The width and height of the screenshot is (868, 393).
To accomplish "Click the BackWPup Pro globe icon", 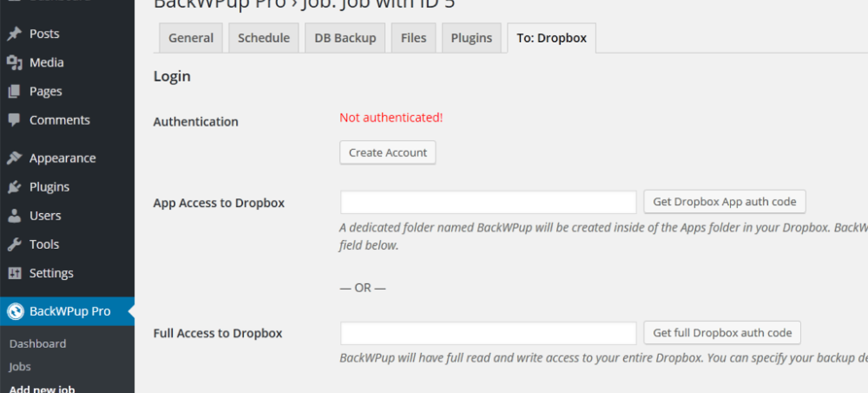I will 16,311.
